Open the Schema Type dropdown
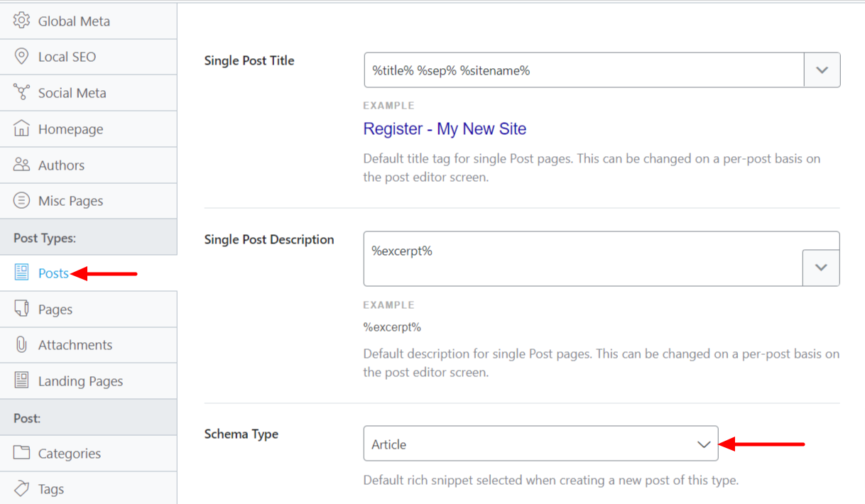Image resolution: width=865 pixels, height=504 pixels. click(540, 444)
